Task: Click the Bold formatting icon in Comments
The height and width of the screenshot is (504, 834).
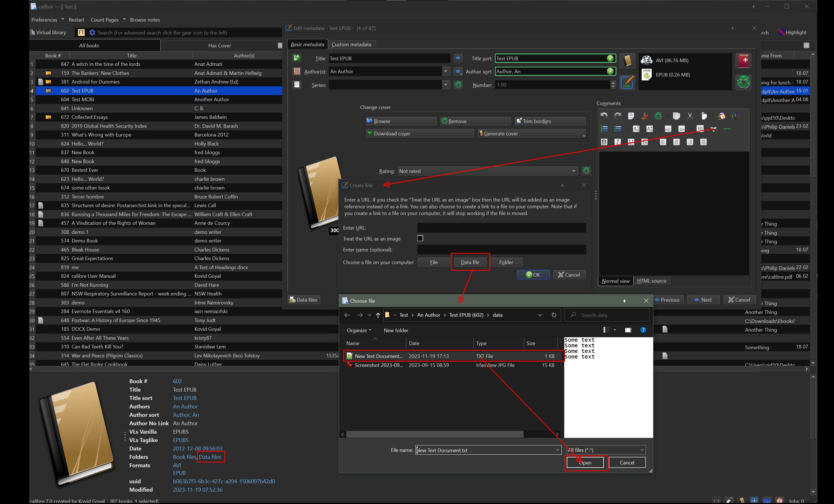Action: (x=604, y=142)
